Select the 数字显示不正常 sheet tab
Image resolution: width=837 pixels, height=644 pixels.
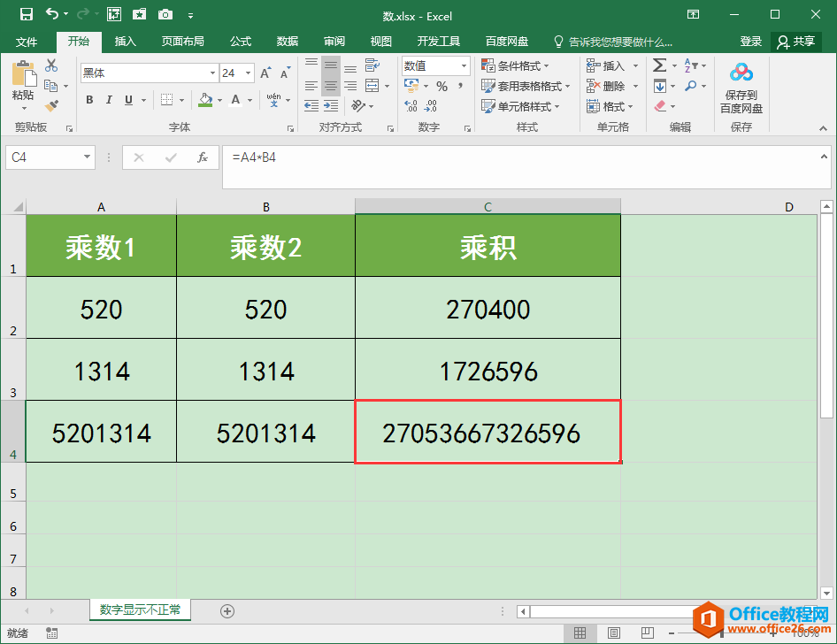140,609
